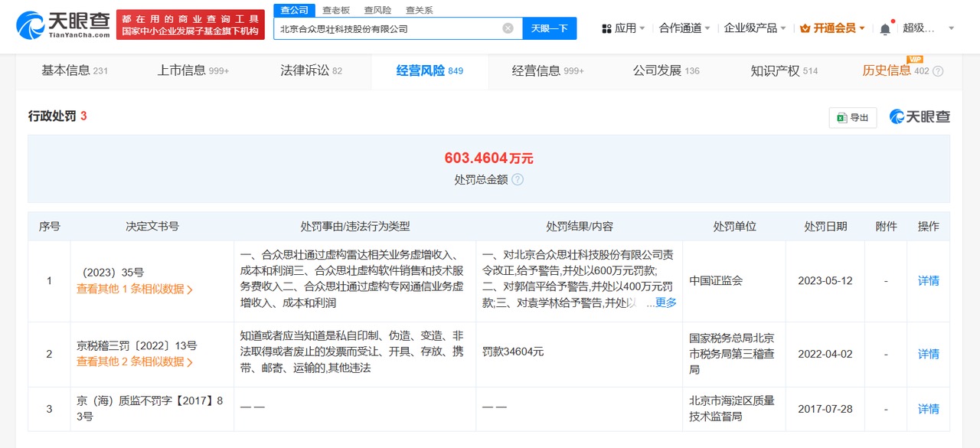This screenshot has height=448, width=980.
Task: Click the promotional banner 都在用的商业查询工具
Action: (x=191, y=25)
